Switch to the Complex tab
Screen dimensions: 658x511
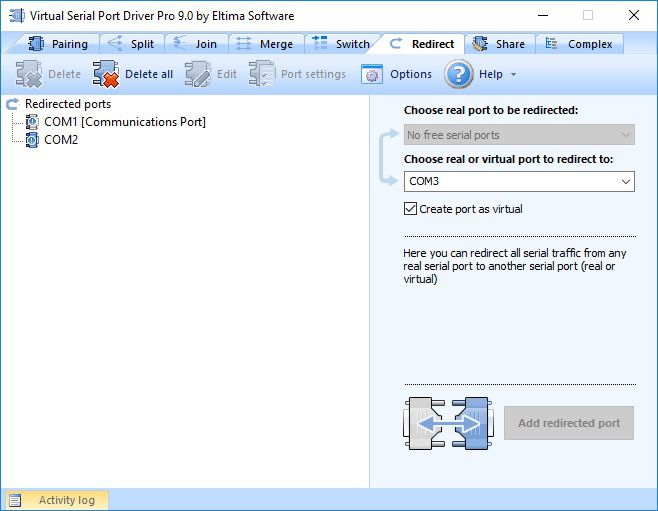coord(579,44)
